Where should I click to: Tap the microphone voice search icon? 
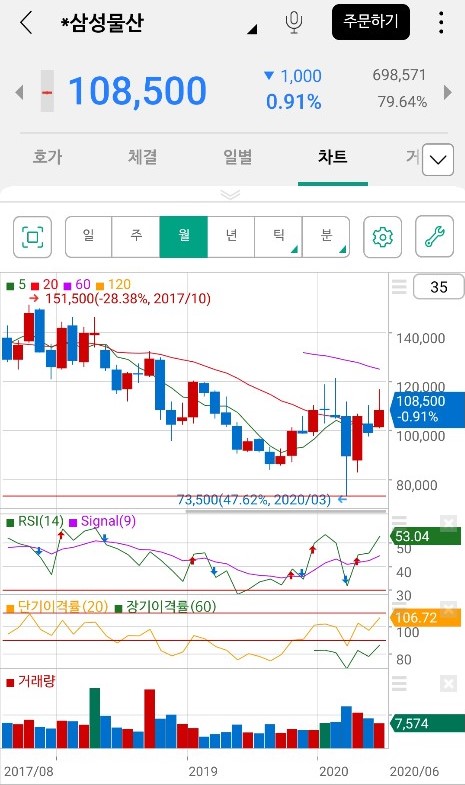coord(294,23)
